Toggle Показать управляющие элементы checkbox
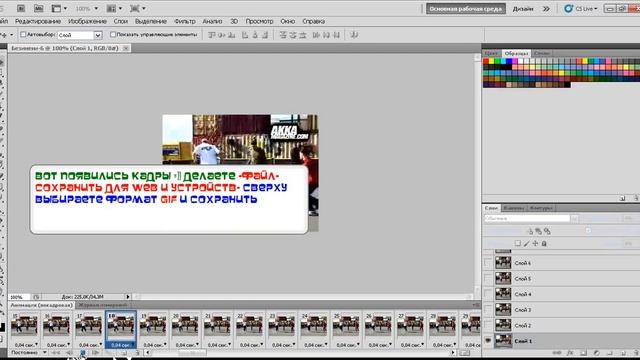This screenshot has height=360, width=640. pyautogui.click(x=113, y=35)
